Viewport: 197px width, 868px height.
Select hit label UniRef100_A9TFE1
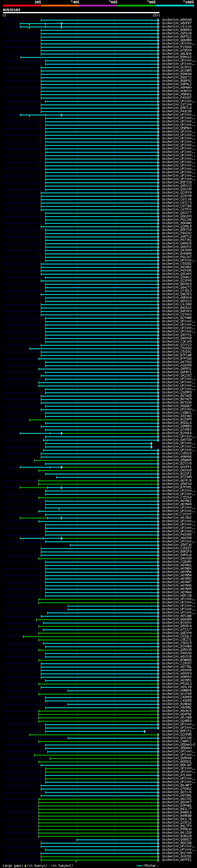[x=177, y=860]
